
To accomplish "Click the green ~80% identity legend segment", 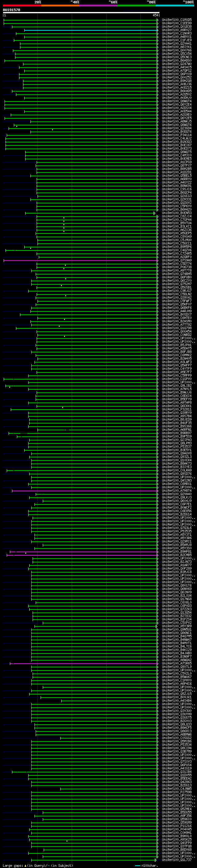I will (137, 6).
